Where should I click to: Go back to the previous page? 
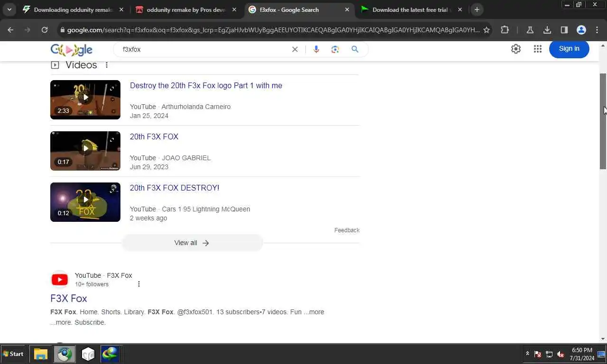[x=10, y=30]
